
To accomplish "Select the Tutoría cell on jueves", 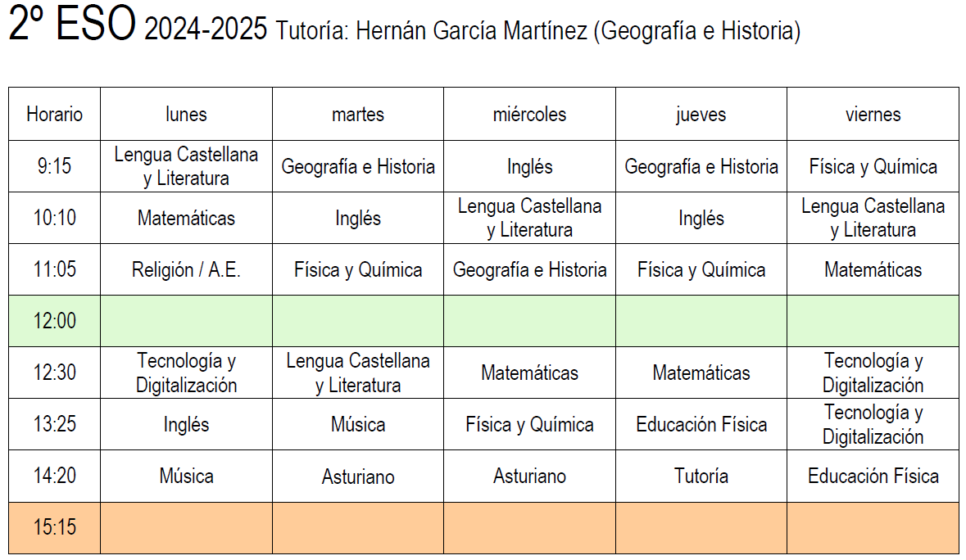I will 701,476.
